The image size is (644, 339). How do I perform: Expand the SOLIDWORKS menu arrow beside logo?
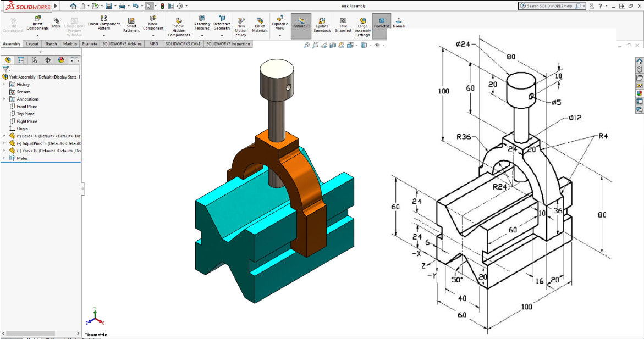[56, 6]
